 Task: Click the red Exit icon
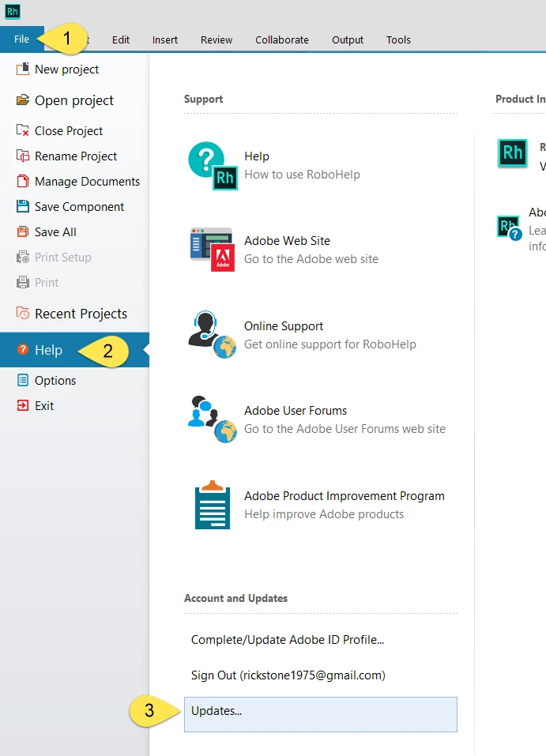point(23,405)
